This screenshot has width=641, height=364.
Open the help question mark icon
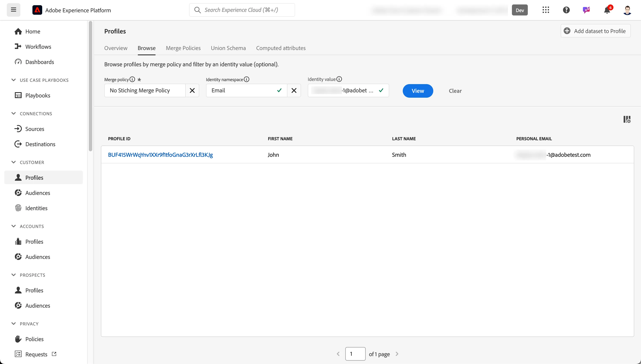point(566,10)
